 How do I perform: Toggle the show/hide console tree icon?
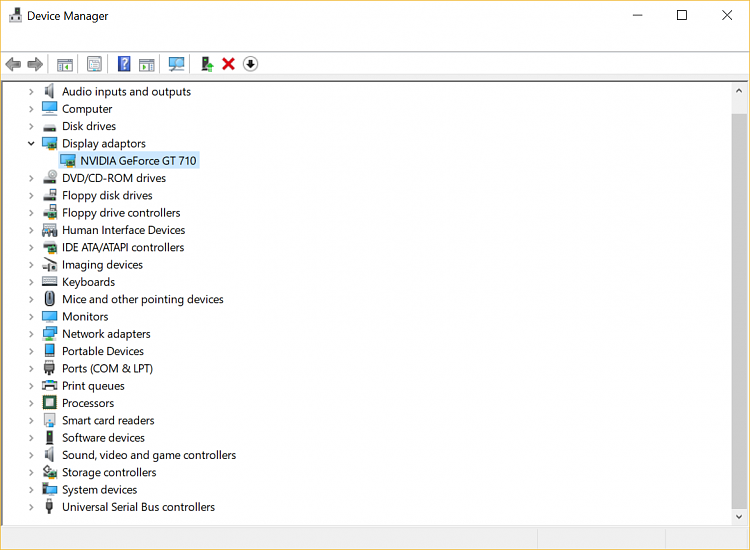pyautogui.click(x=65, y=64)
